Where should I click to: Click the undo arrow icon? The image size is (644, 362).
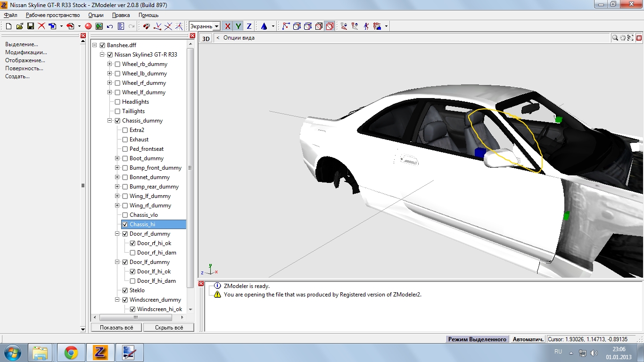tap(110, 26)
